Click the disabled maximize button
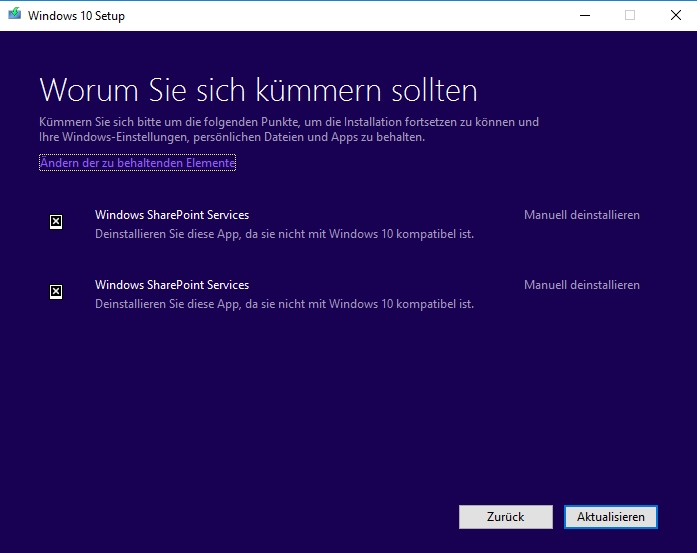This screenshot has height=553, width=697. tap(630, 16)
